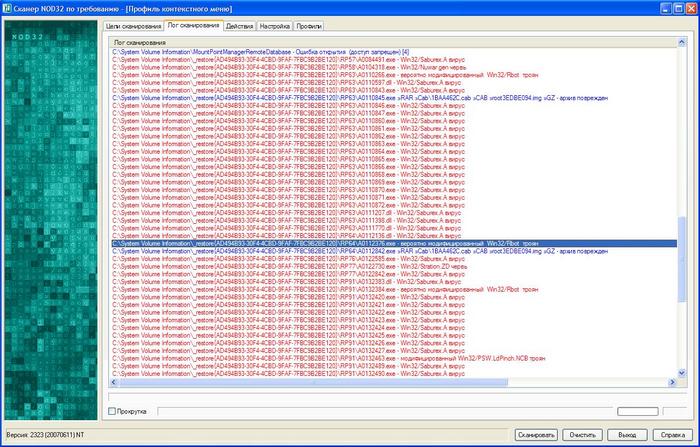Click the scroll left arrow of the log

(113, 382)
